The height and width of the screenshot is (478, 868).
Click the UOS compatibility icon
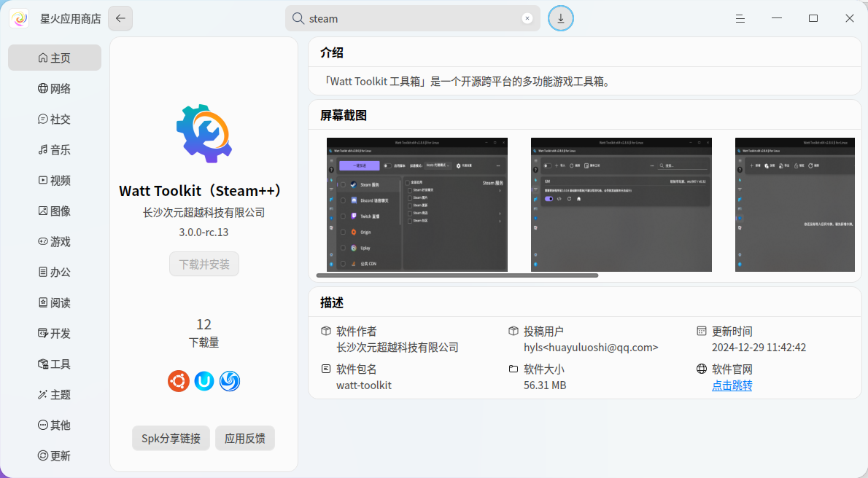[204, 381]
